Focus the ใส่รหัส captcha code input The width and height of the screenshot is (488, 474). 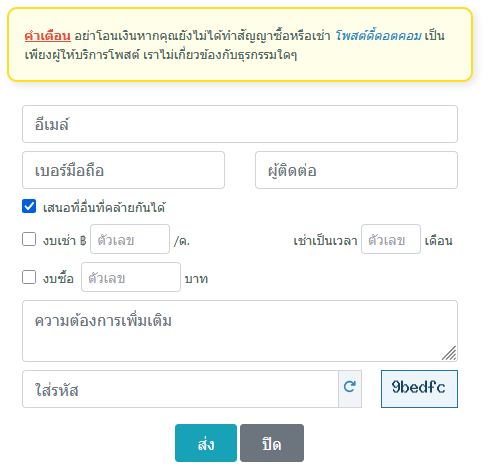[x=180, y=389]
